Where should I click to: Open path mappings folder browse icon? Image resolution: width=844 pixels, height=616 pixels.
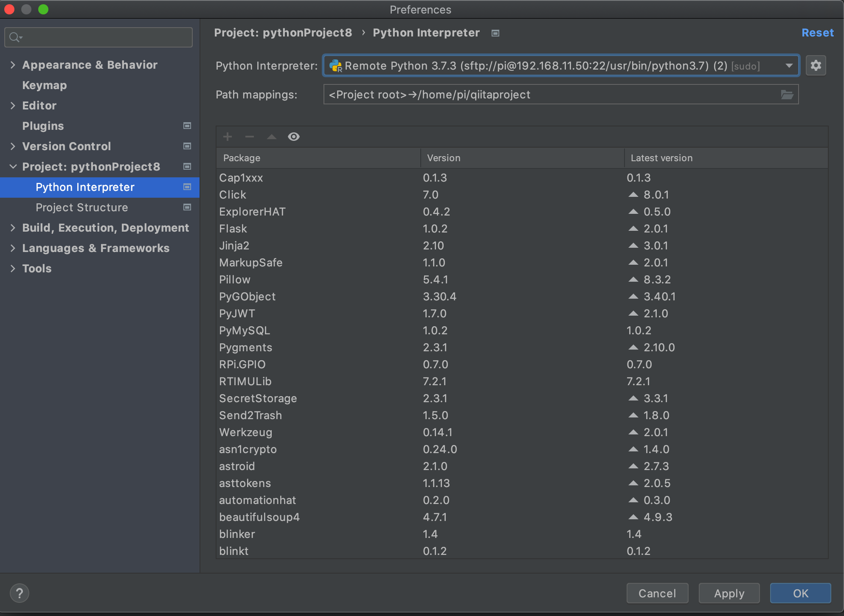(x=787, y=95)
